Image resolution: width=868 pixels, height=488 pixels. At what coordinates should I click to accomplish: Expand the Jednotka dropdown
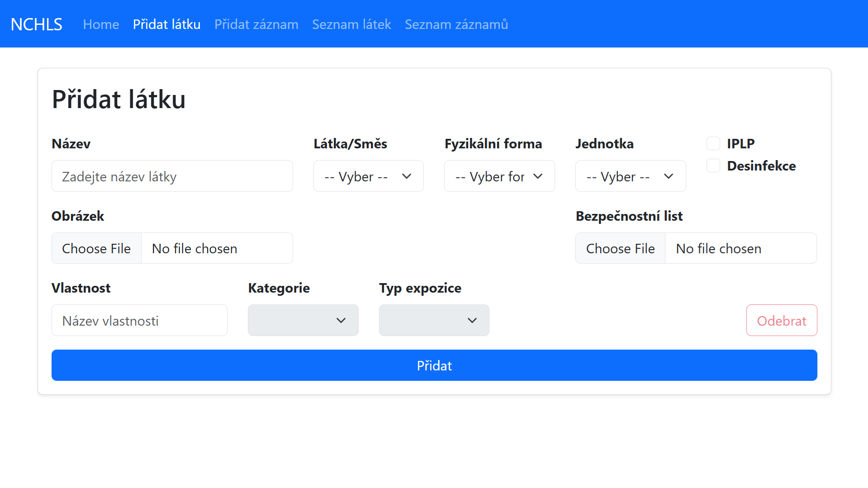point(630,176)
